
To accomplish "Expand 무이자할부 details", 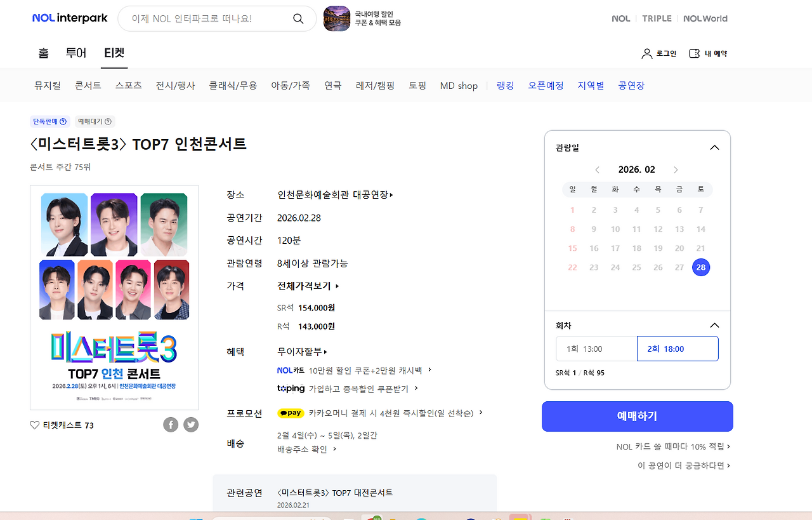I will tap(303, 351).
